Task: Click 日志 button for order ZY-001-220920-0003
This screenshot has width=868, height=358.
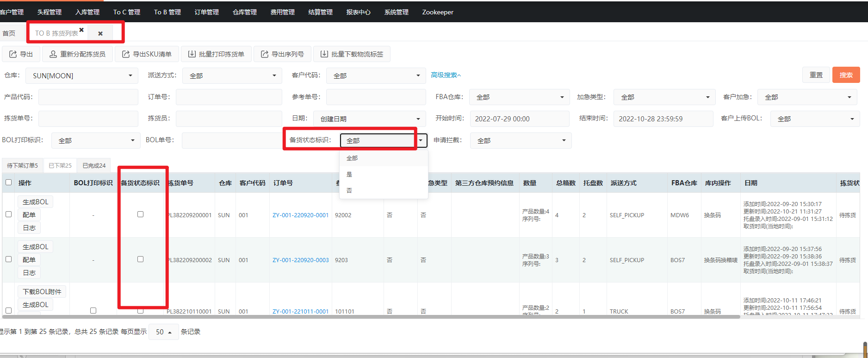Action: coord(29,273)
